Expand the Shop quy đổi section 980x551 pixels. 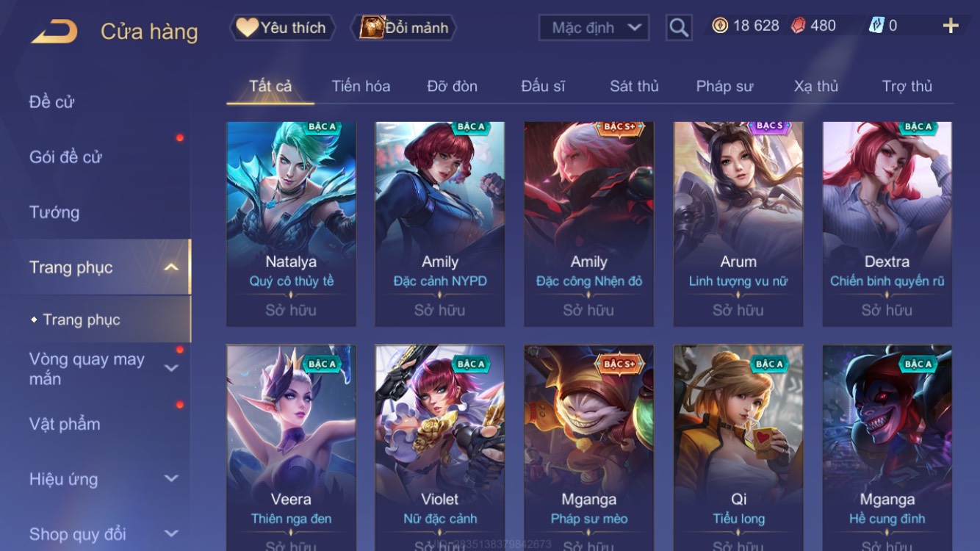[170, 534]
